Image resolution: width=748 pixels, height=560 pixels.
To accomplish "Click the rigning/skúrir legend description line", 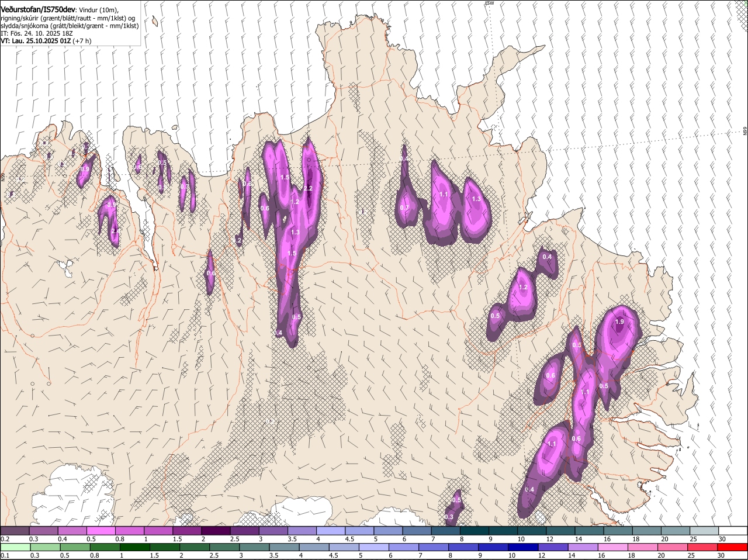I will [67, 18].
